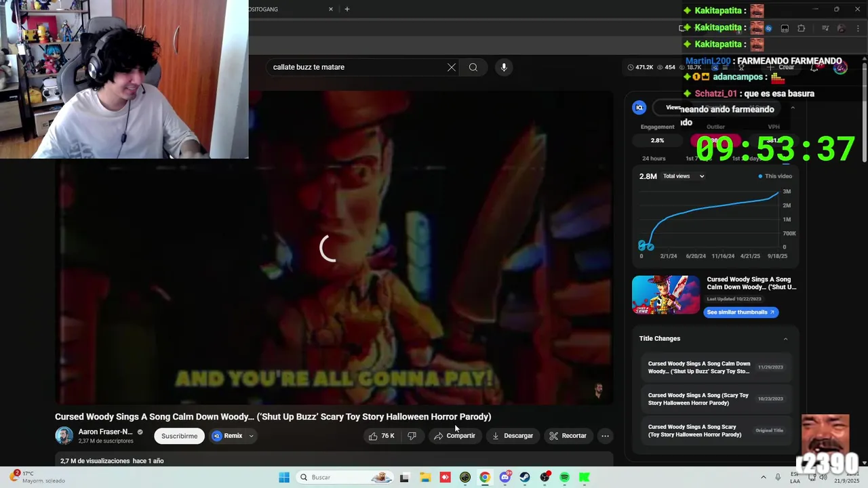Screen dimensions: 868x488
Task: Open the Total views dropdown
Action: (x=684, y=176)
